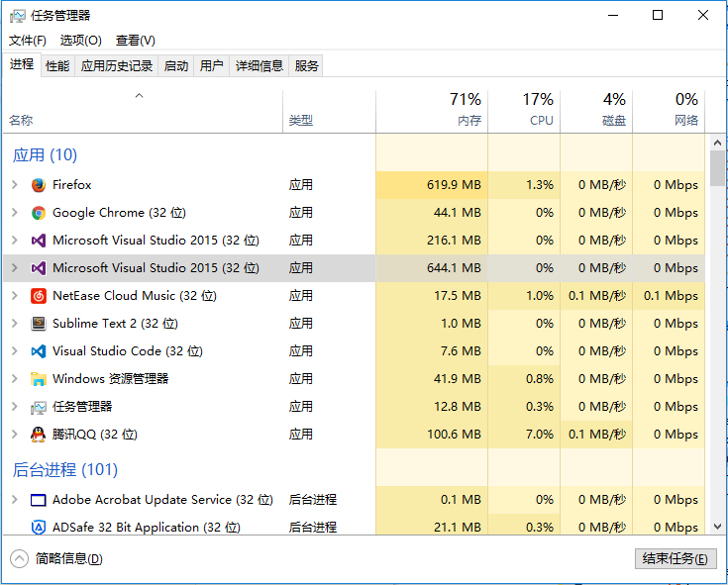Click the ADSafe 32 Bit Application icon
The height and width of the screenshot is (585, 728).
[x=38, y=527]
